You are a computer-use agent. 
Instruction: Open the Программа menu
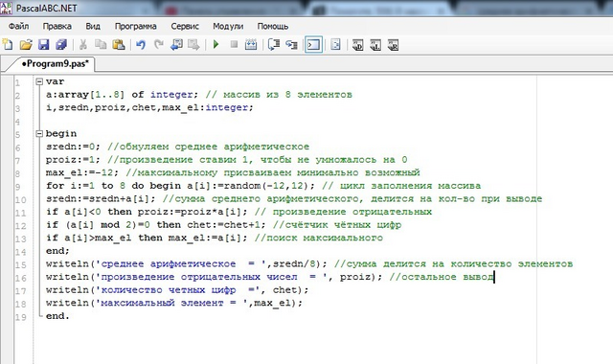(x=136, y=26)
